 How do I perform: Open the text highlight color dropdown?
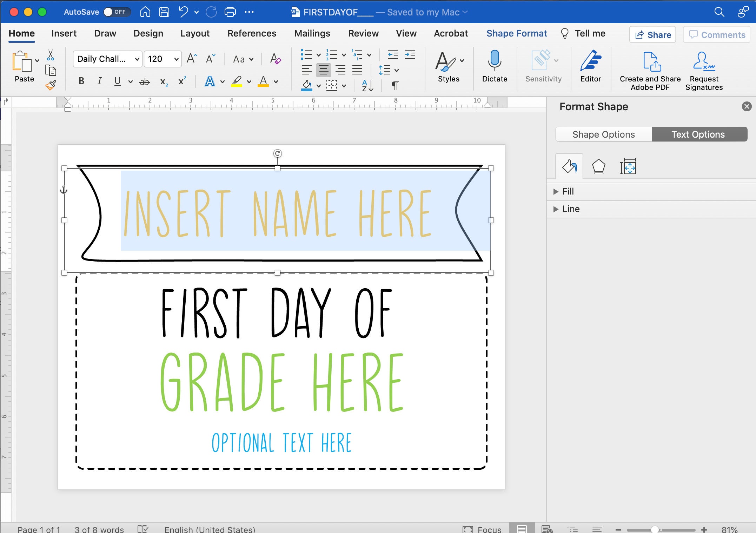coord(249,81)
